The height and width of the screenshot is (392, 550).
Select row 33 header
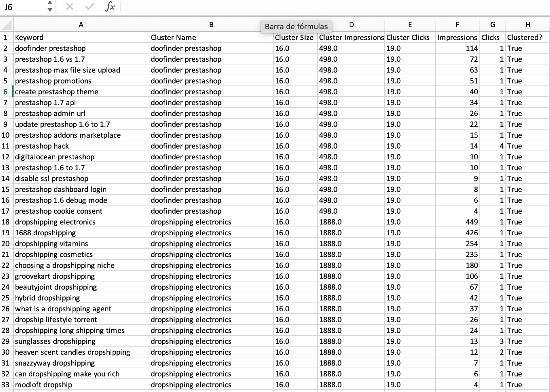[x=6, y=385]
